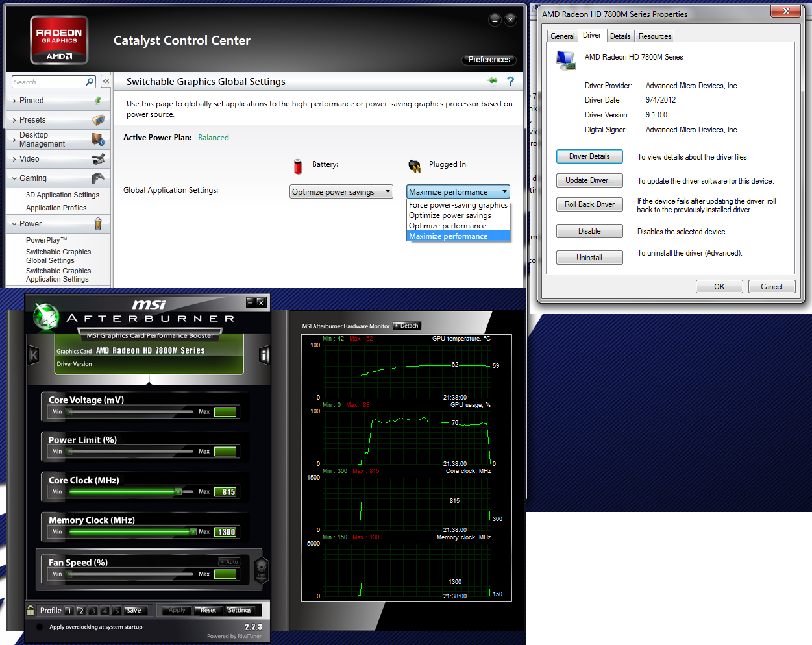This screenshot has width=812, height=645.
Task: Collapse the Catalyst sidebar with double-arrow button
Action: (x=106, y=82)
